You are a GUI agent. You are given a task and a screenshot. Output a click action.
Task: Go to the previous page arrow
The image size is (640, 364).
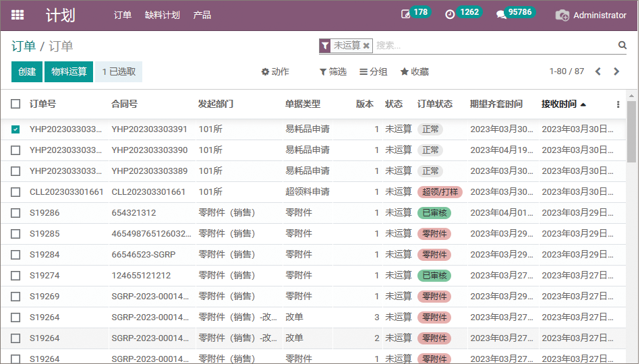(598, 71)
